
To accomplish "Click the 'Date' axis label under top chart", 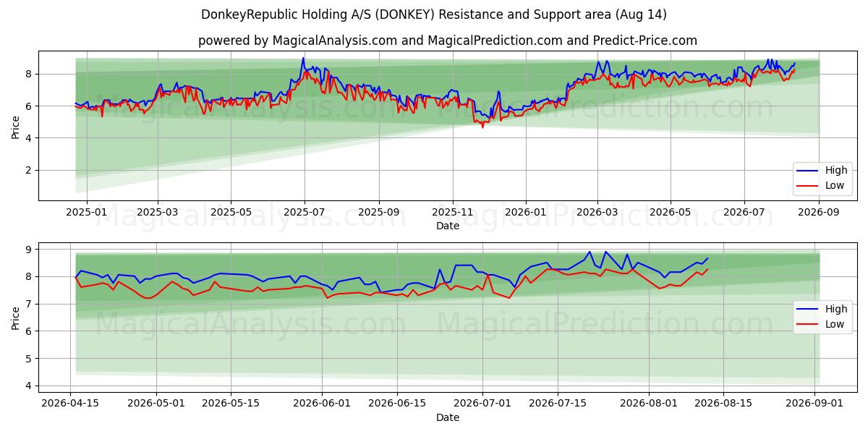I will 448,226.
